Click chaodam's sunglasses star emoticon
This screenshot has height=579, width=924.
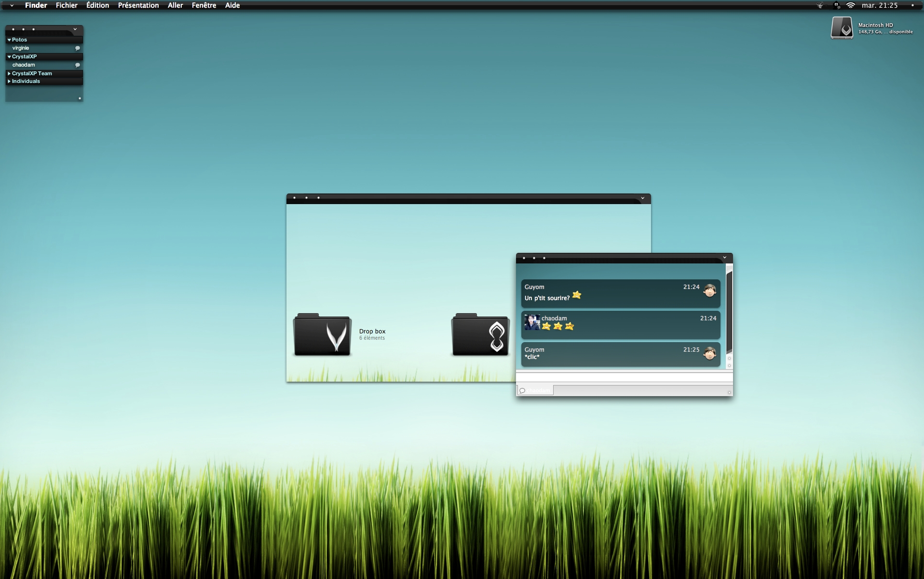pyautogui.click(x=570, y=326)
